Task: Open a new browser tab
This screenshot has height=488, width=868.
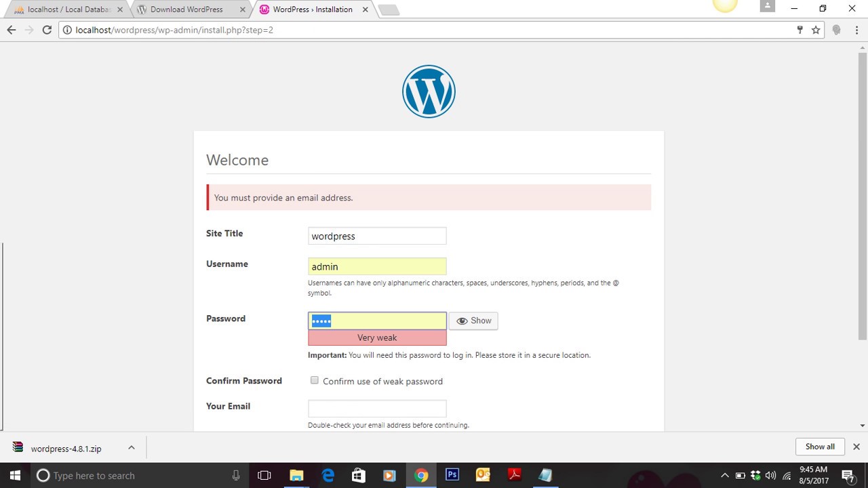Action: point(389,10)
